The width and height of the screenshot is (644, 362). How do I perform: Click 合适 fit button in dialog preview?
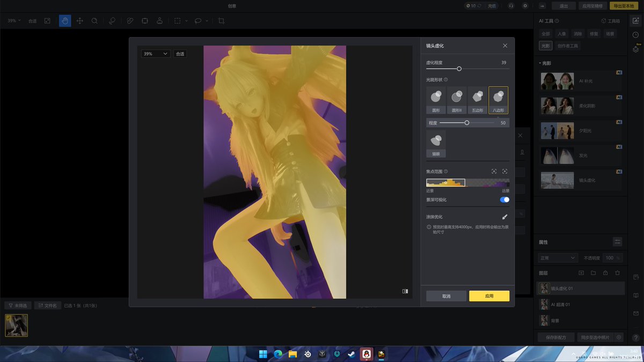pyautogui.click(x=180, y=54)
